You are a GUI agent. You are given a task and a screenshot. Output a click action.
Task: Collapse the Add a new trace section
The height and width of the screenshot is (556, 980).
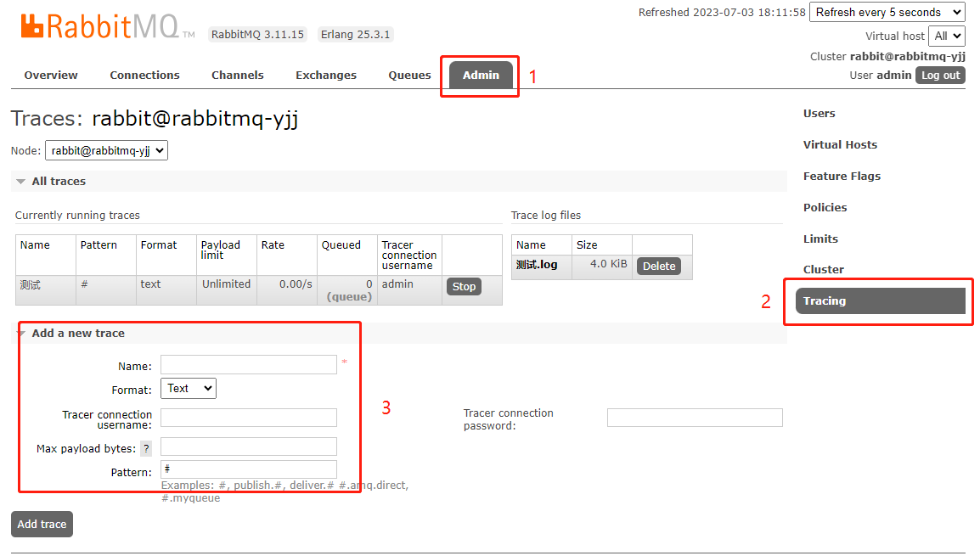[x=77, y=334]
